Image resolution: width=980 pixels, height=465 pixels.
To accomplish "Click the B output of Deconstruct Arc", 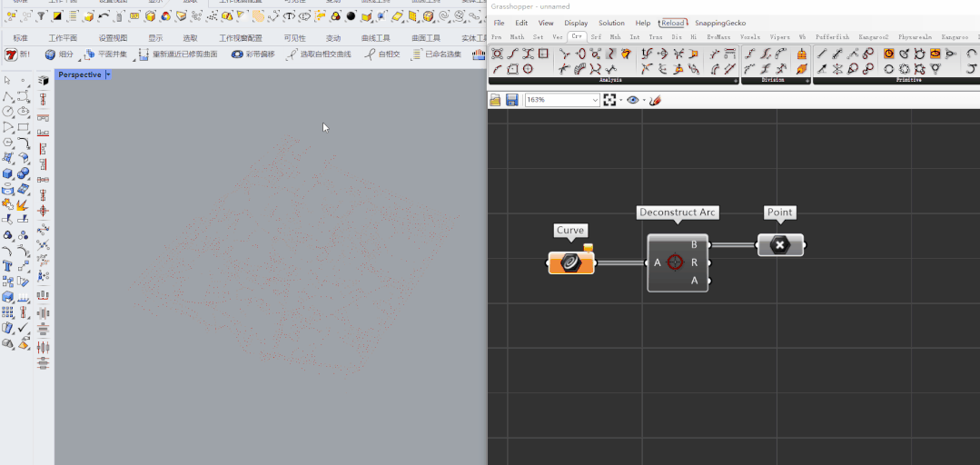I will click(695, 245).
